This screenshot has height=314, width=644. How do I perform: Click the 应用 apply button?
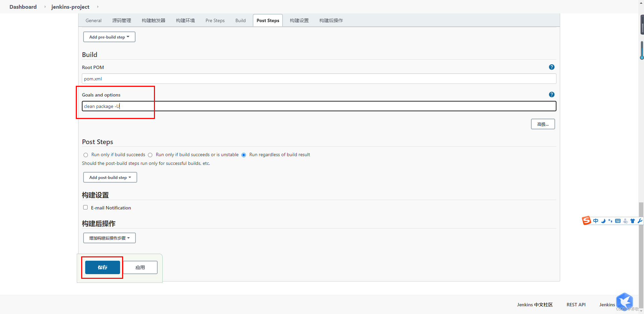pos(140,267)
